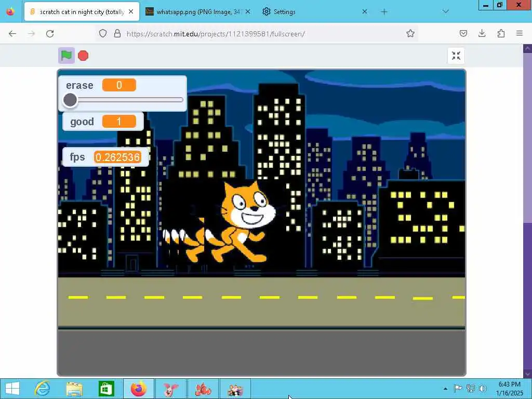Click the padlock site information icon

[x=117, y=34]
